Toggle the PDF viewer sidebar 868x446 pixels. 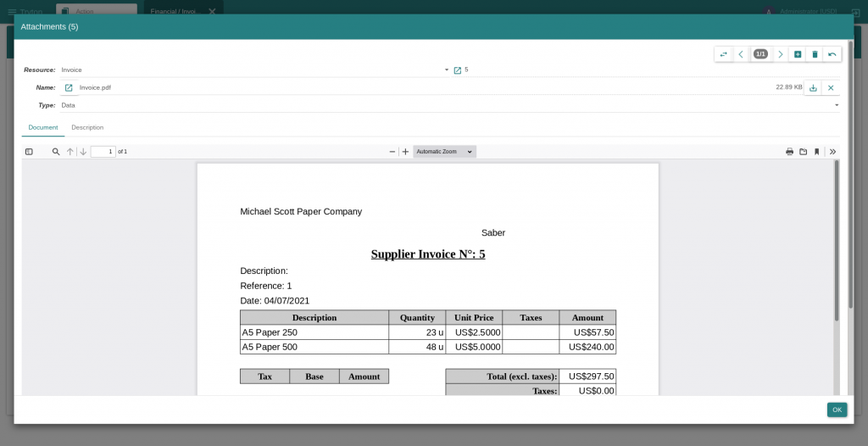pyautogui.click(x=29, y=152)
